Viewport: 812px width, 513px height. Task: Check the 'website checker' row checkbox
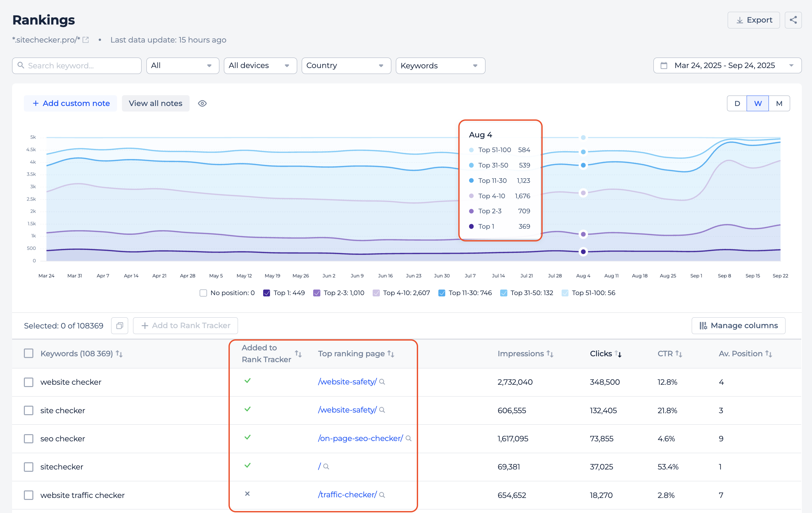pos(29,382)
